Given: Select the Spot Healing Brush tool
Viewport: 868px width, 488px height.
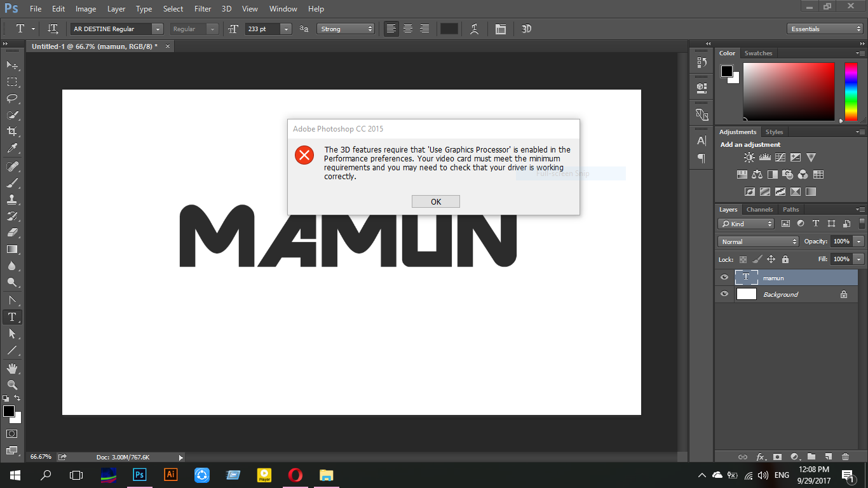Looking at the screenshot, I should [x=12, y=166].
